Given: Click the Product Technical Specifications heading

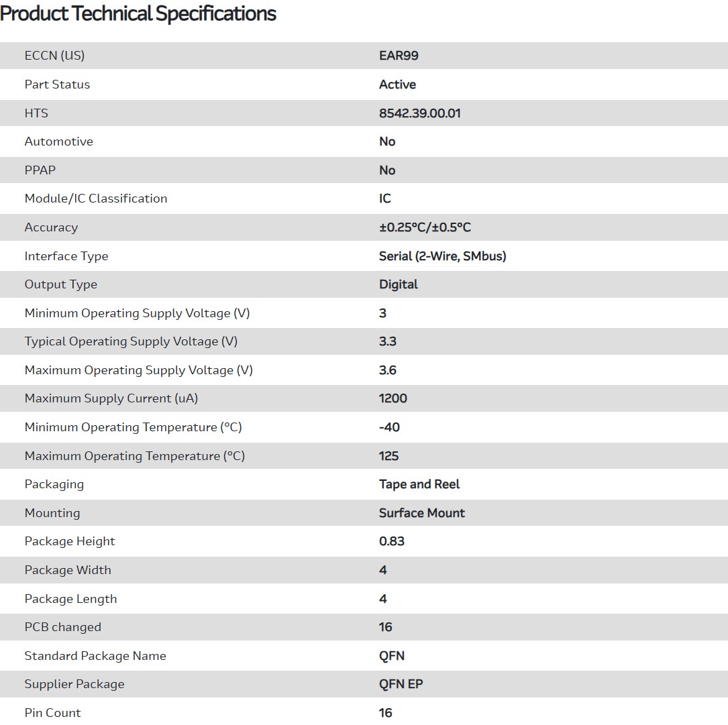Looking at the screenshot, I should click(138, 14).
